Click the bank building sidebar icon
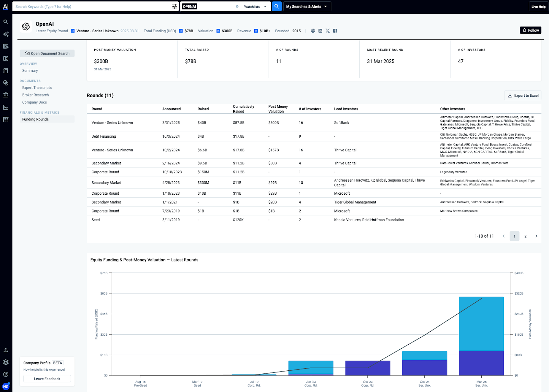Viewport: 549px width, 392px height. (x=6, y=95)
